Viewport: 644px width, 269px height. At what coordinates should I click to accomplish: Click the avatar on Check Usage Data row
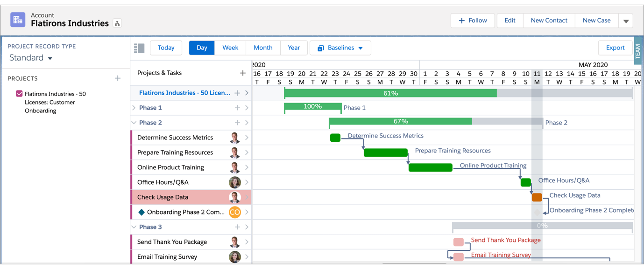(x=234, y=197)
